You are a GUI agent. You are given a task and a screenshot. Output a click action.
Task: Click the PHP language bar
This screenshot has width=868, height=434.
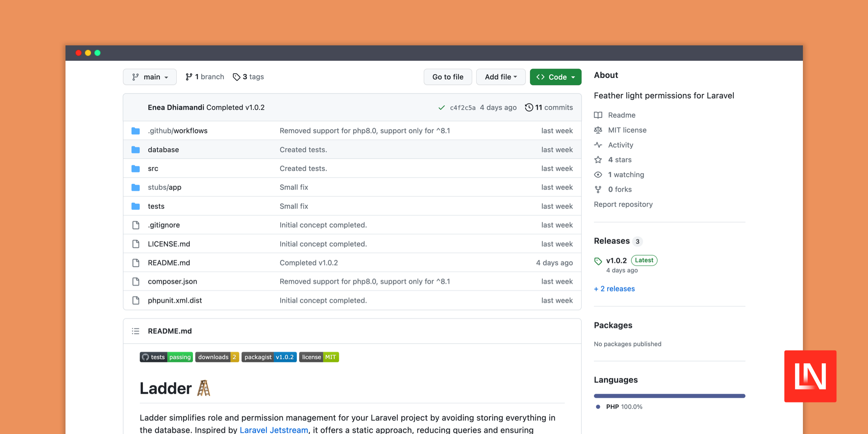tap(669, 396)
